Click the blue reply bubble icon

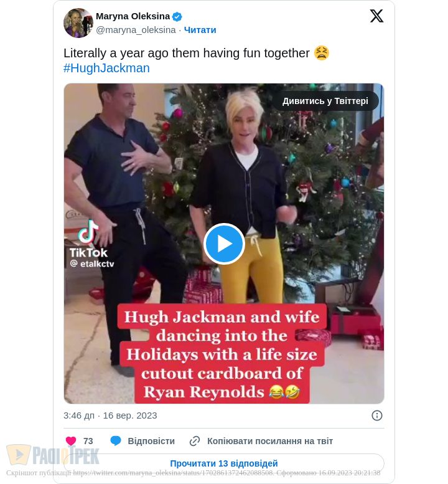pyautogui.click(x=116, y=441)
